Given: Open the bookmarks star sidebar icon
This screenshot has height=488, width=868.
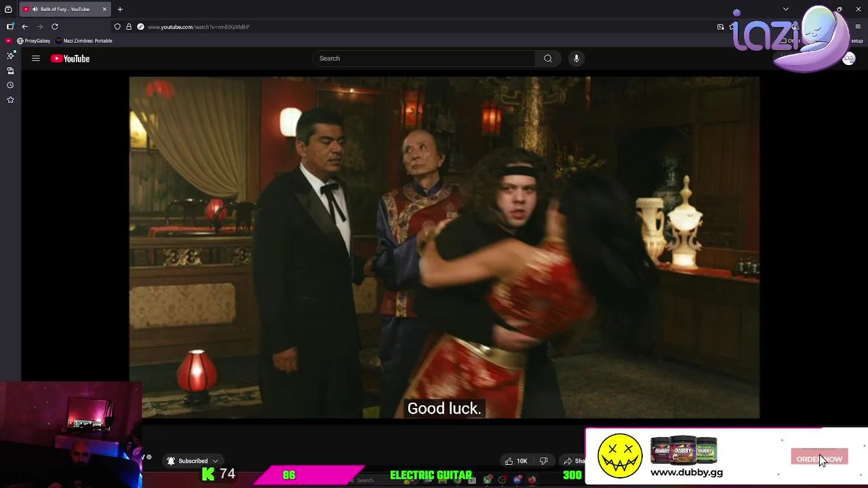Looking at the screenshot, I should pyautogui.click(x=10, y=100).
